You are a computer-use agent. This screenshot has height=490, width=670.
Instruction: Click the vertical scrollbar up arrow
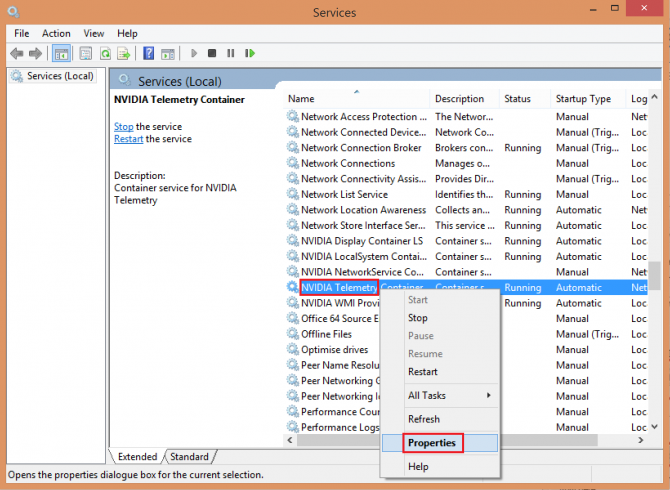[x=654, y=97]
